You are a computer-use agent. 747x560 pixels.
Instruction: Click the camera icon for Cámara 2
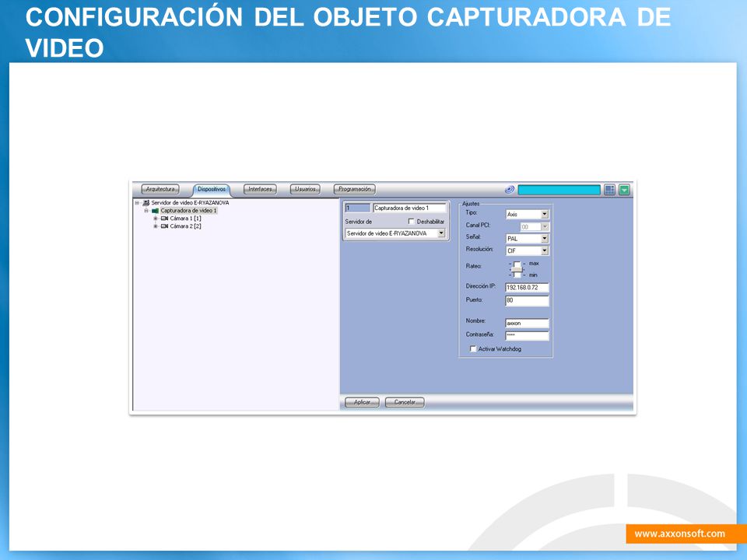164,226
